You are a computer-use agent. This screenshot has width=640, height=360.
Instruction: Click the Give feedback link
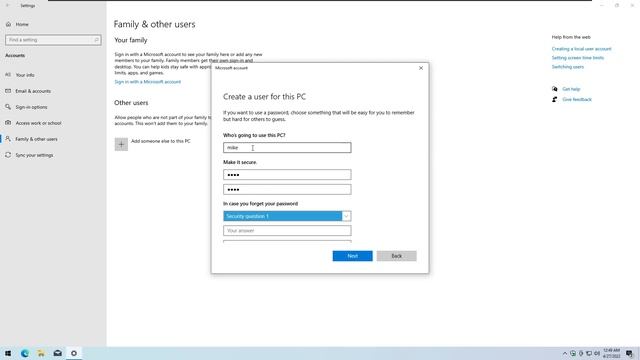pyautogui.click(x=577, y=100)
